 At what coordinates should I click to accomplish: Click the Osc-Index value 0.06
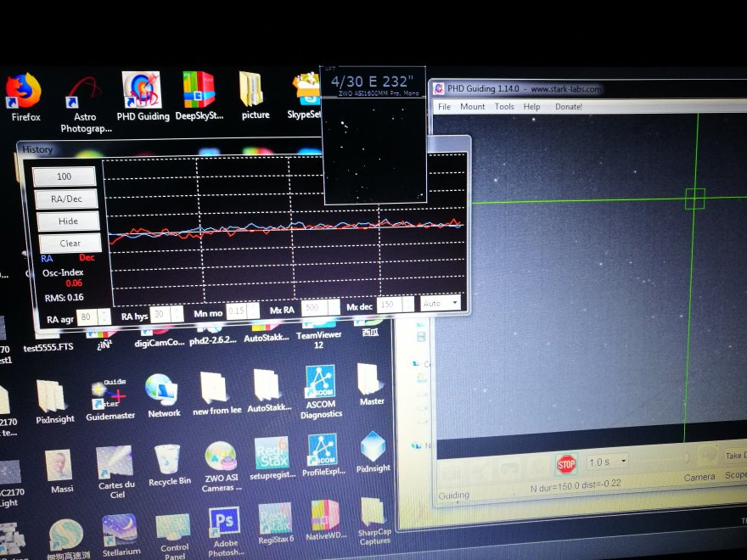pyautogui.click(x=74, y=283)
